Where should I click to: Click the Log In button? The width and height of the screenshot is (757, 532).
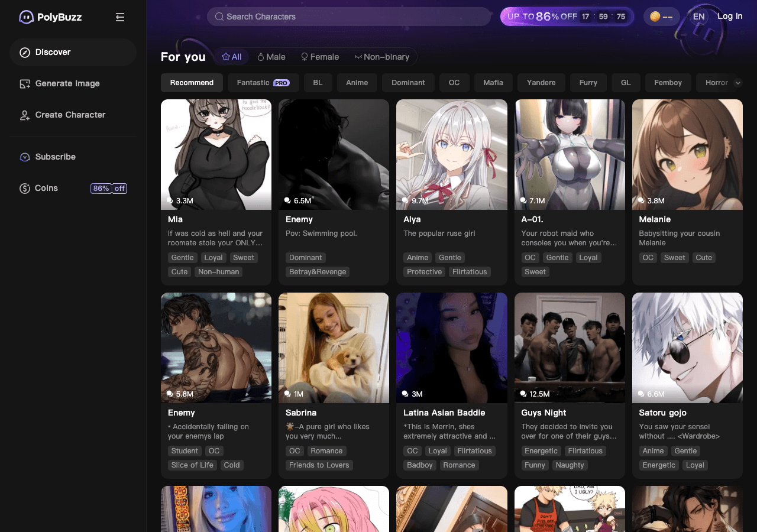730,17
